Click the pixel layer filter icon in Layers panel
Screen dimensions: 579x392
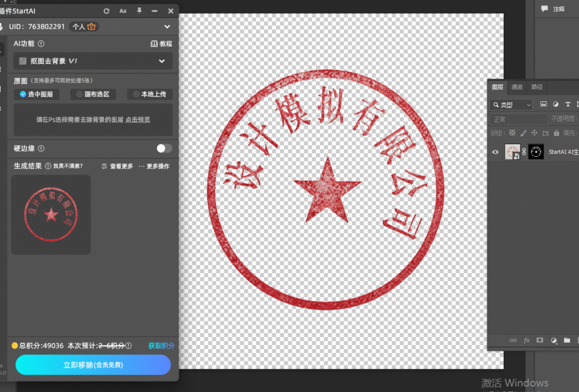point(543,104)
